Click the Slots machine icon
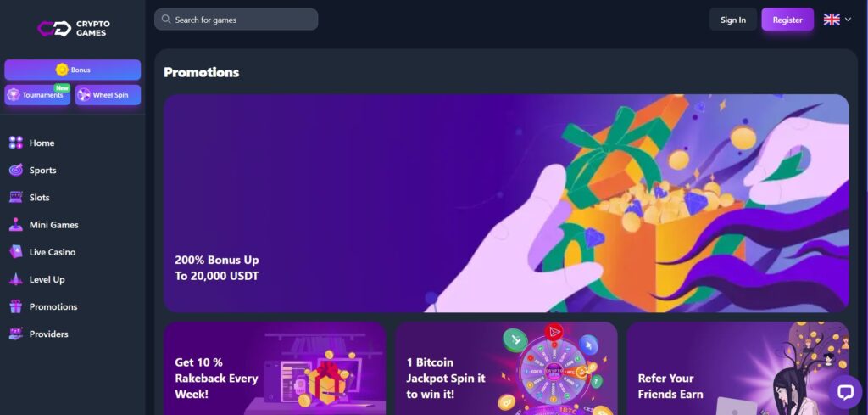Screen dimensions: 868x415 16,197
